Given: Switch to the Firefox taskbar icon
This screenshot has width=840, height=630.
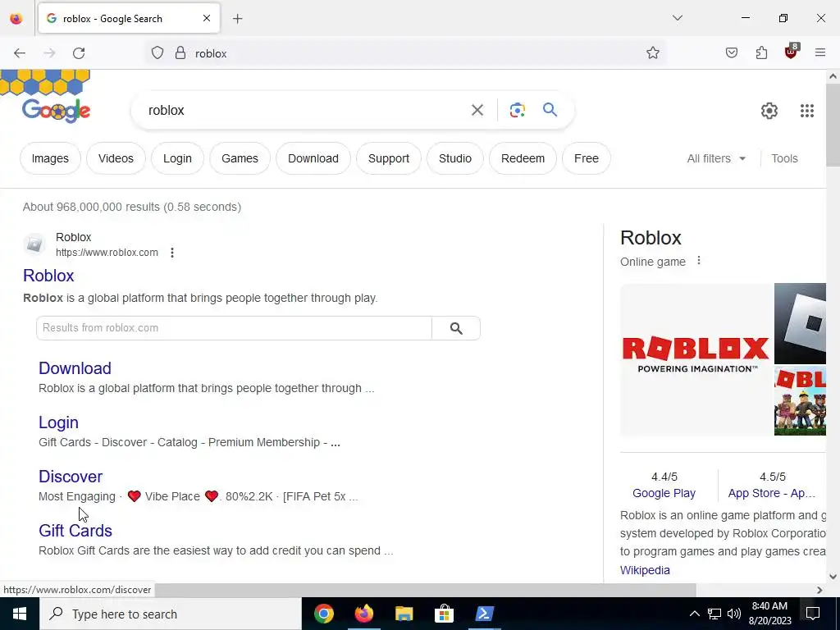Looking at the screenshot, I should tap(363, 614).
